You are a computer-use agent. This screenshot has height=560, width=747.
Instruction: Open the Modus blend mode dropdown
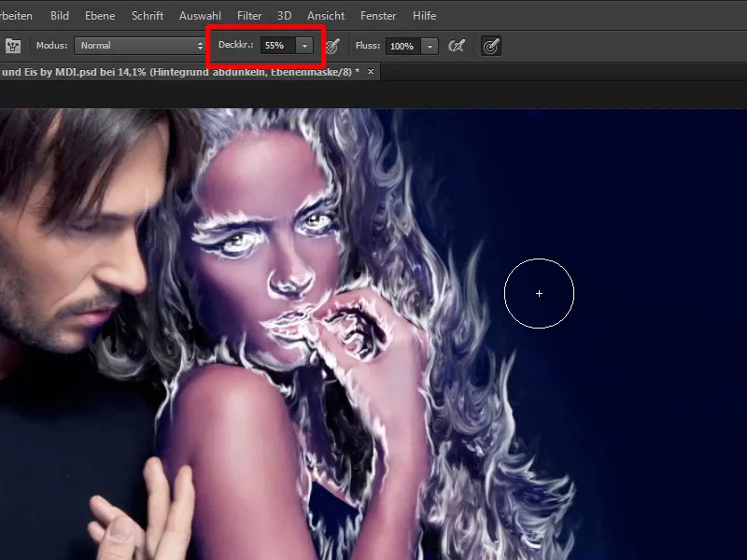point(140,46)
